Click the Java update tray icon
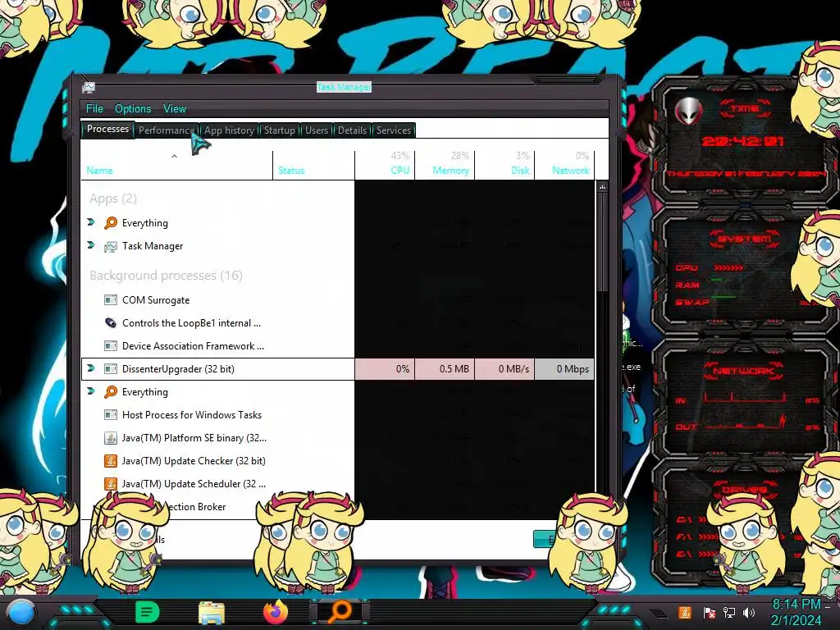The image size is (840, 630). (x=684, y=612)
